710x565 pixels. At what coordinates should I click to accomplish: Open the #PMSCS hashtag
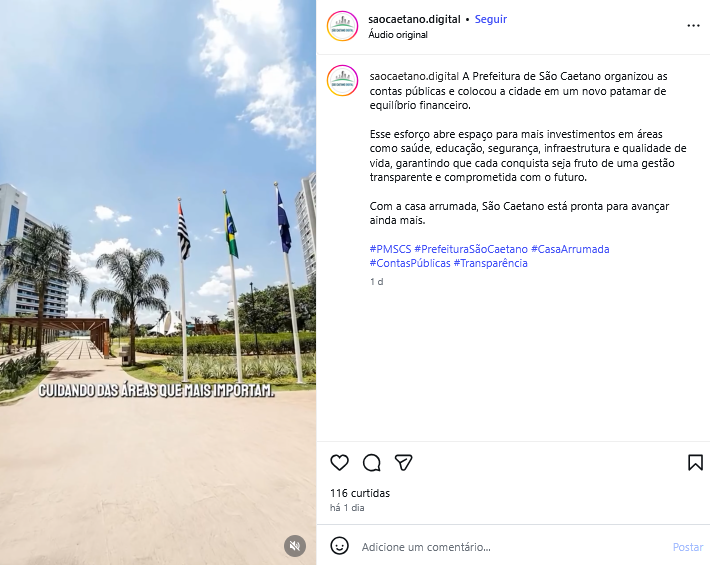click(390, 249)
